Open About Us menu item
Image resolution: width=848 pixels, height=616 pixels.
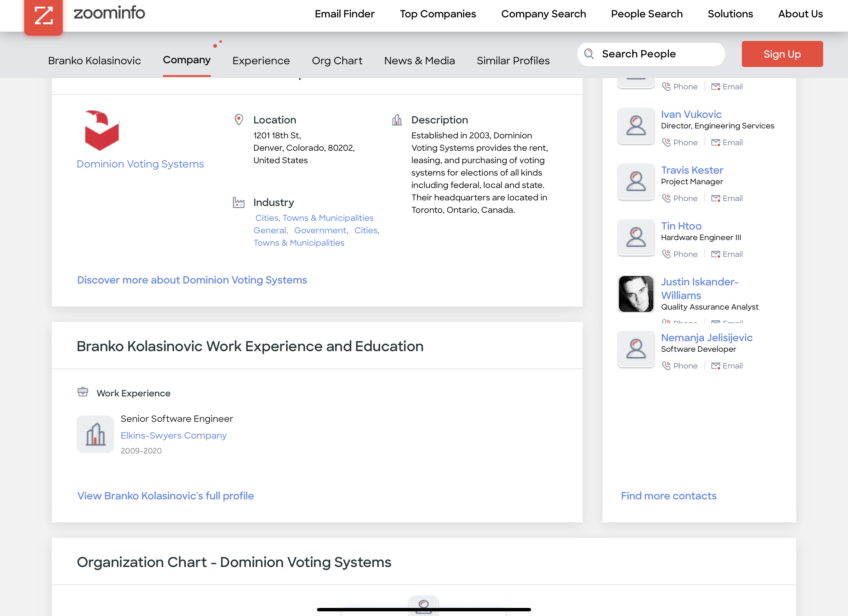(801, 14)
